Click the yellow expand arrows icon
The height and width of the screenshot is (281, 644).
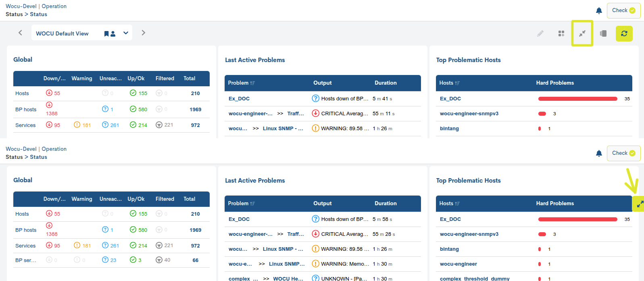tap(640, 204)
